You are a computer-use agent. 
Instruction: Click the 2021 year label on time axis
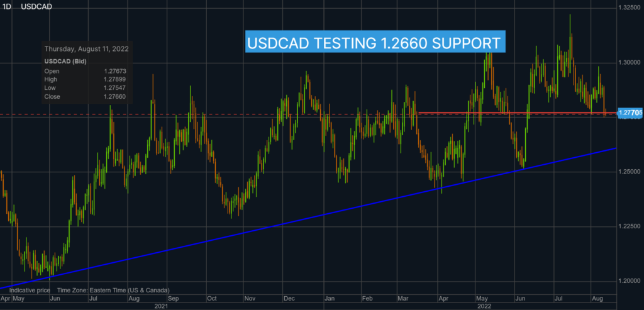pos(161,306)
